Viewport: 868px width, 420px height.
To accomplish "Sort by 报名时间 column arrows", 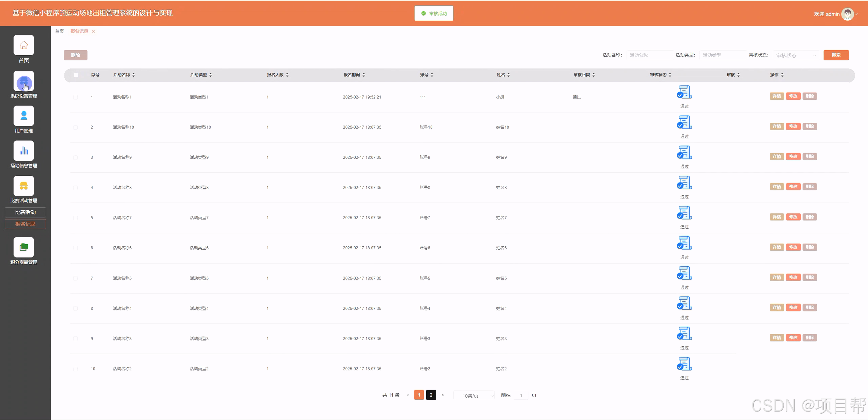I will pyautogui.click(x=363, y=75).
